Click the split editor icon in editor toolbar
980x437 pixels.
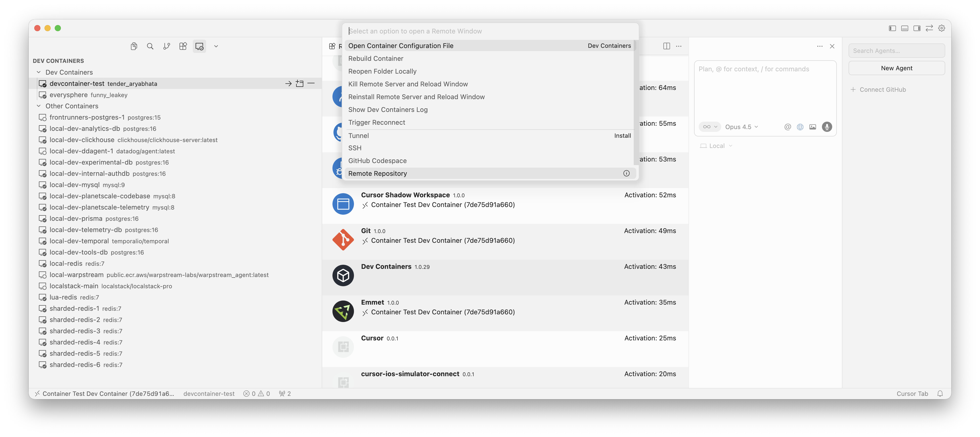[666, 46]
